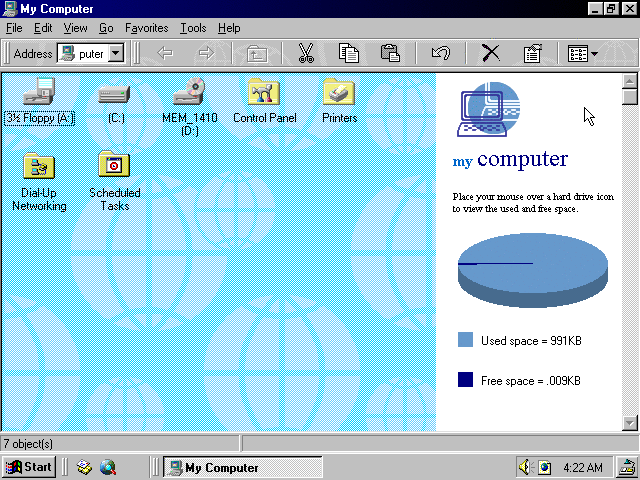The width and height of the screenshot is (640, 480).
Task: Click the computer illustration in info panel
Action: pyautogui.click(x=488, y=109)
